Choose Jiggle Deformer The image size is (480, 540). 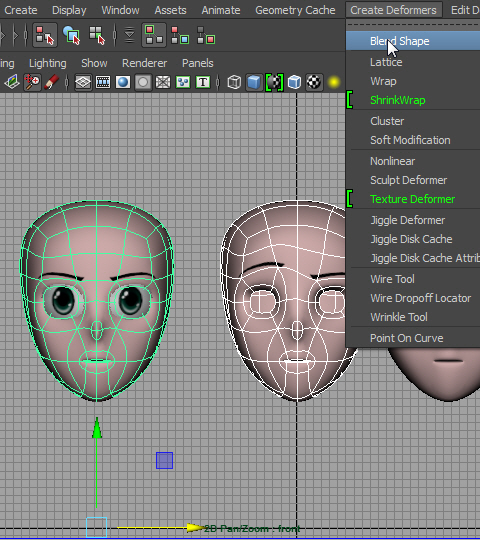pyautogui.click(x=413, y=220)
